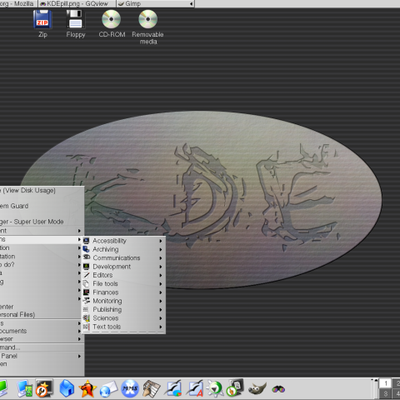The width and height of the screenshot is (400, 400).
Task: Click the Development terminal icon in submenu
Action: tap(86, 267)
